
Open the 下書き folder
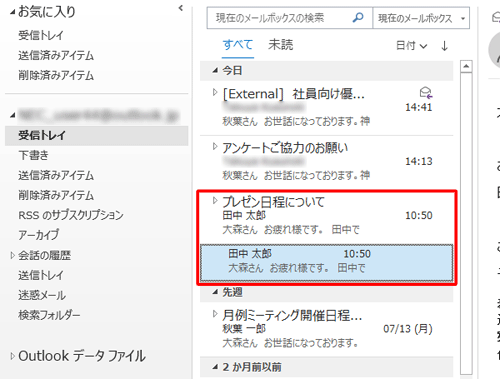click(33, 155)
